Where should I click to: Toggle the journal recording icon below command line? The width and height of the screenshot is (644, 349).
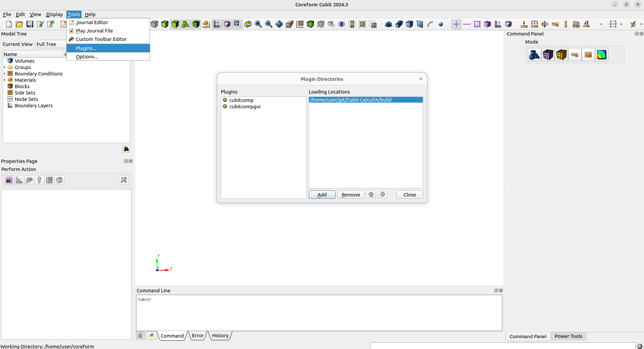tap(140, 335)
